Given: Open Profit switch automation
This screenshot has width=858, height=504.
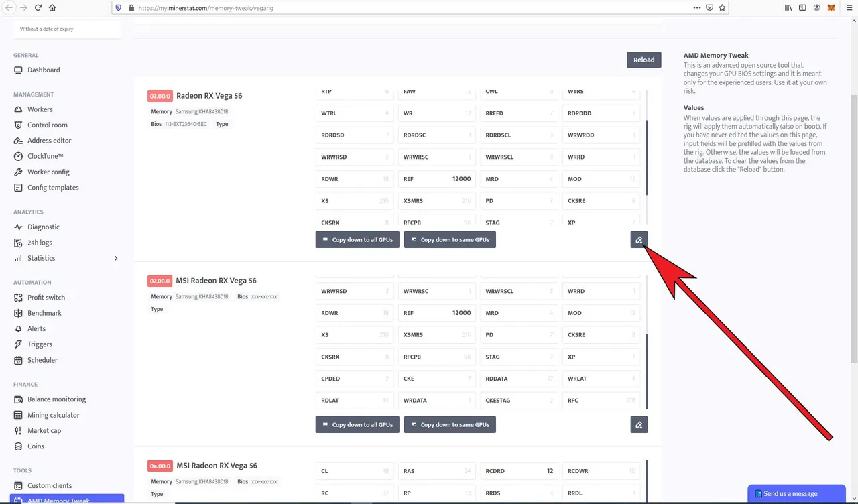Looking at the screenshot, I should [x=46, y=298].
